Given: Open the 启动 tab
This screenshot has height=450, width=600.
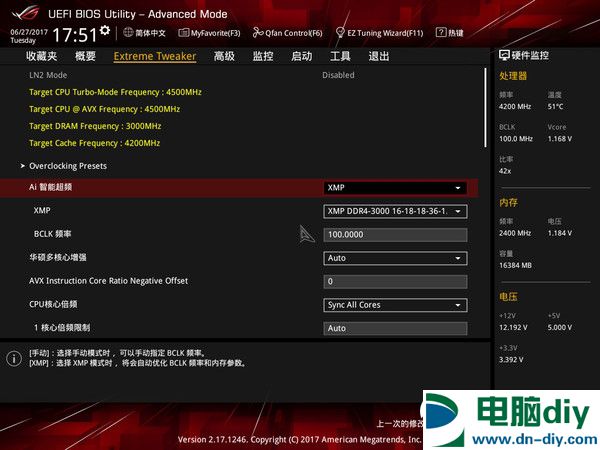Looking at the screenshot, I should click(302, 56).
